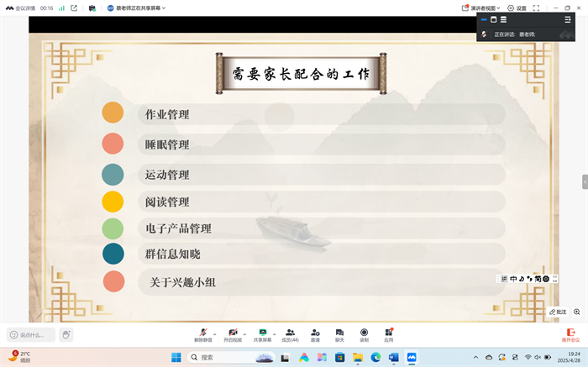
Task: Open the 成员 members panel
Action: (x=290, y=333)
